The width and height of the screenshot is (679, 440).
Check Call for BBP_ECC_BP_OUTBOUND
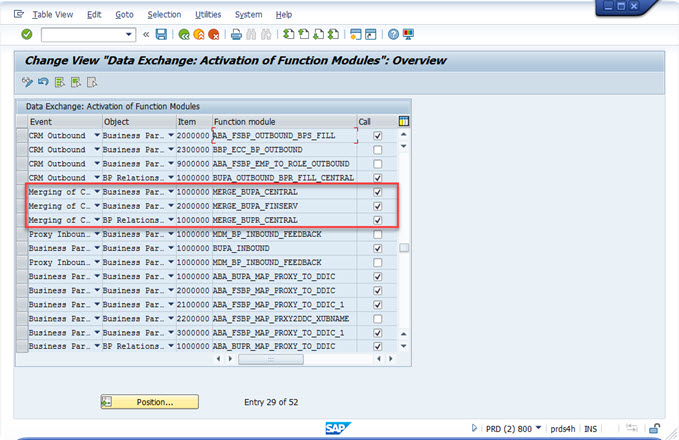point(378,150)
